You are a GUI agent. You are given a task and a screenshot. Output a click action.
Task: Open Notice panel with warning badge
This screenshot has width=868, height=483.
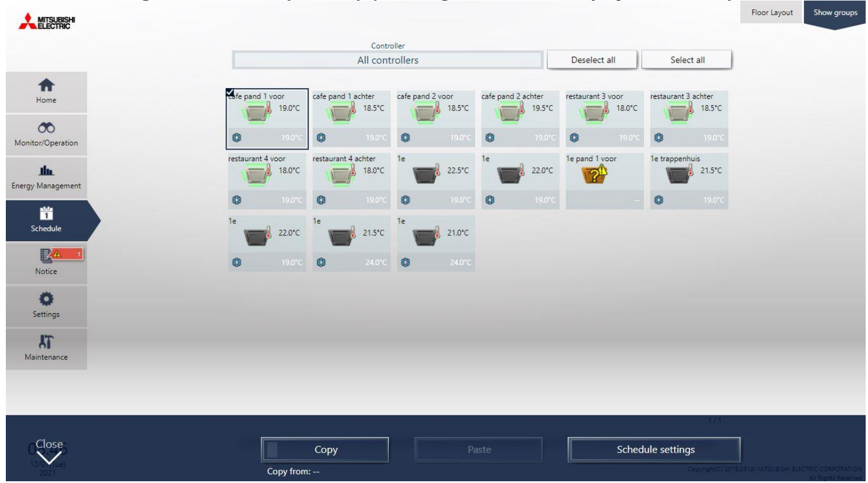coord(46,262)
